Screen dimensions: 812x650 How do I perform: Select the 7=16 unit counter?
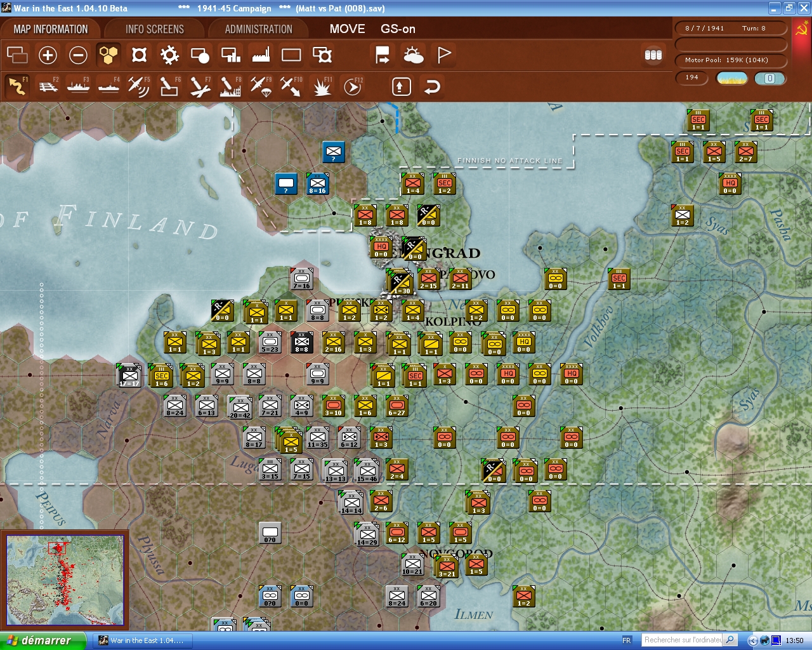click(301, 279)
